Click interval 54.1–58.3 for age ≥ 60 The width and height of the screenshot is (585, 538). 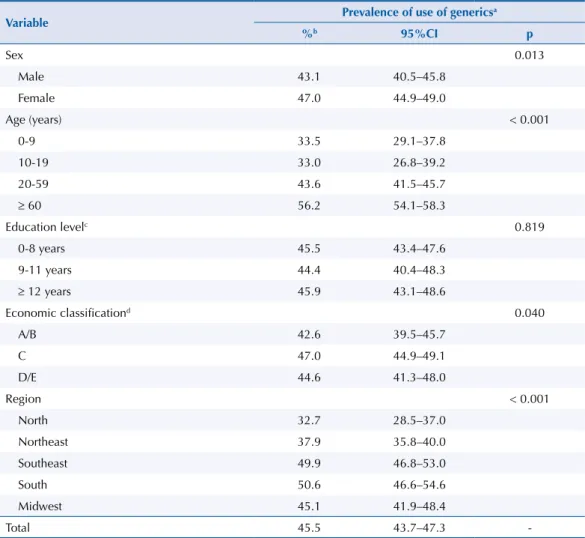click(419, 206)
